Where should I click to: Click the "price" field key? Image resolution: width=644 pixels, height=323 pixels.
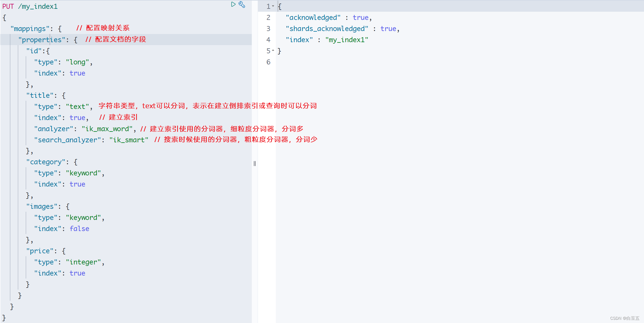click(40, 251)
